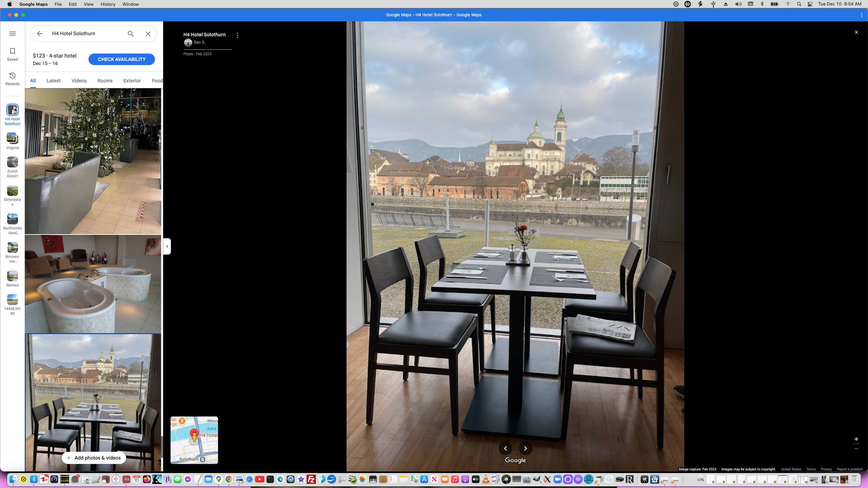Open the History menu in menu bar
The height and width of the screenshot is (488, 868).
coord(108,4)
